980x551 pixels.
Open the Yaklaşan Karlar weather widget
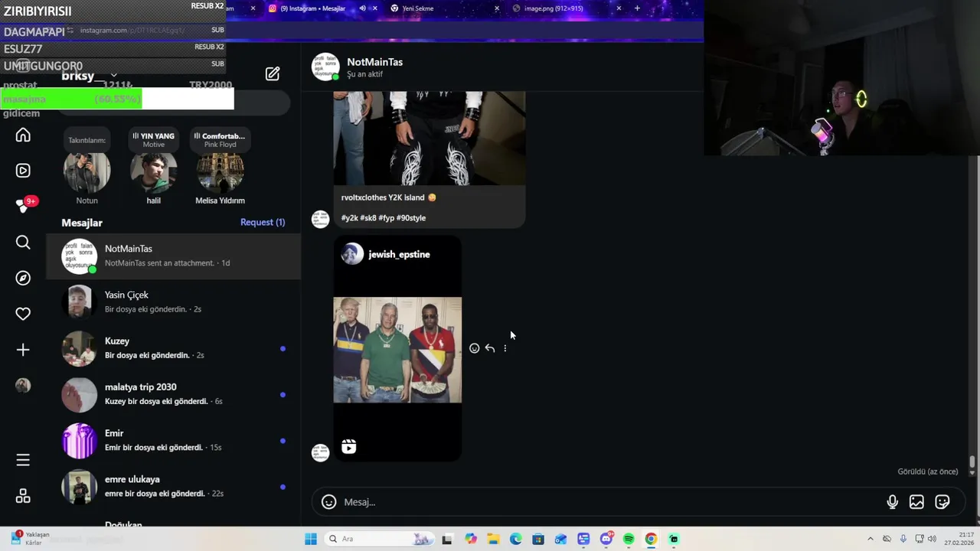31,538
